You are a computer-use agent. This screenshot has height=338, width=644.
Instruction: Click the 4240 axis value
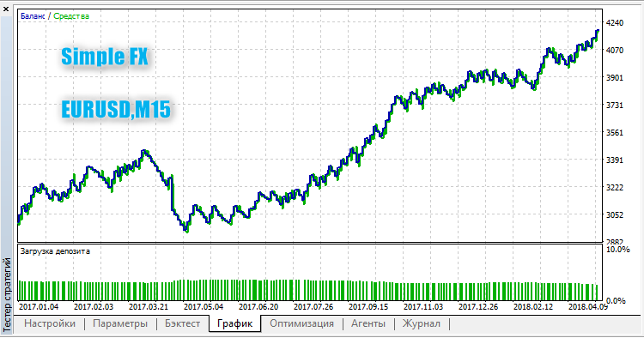coord(615,23)
